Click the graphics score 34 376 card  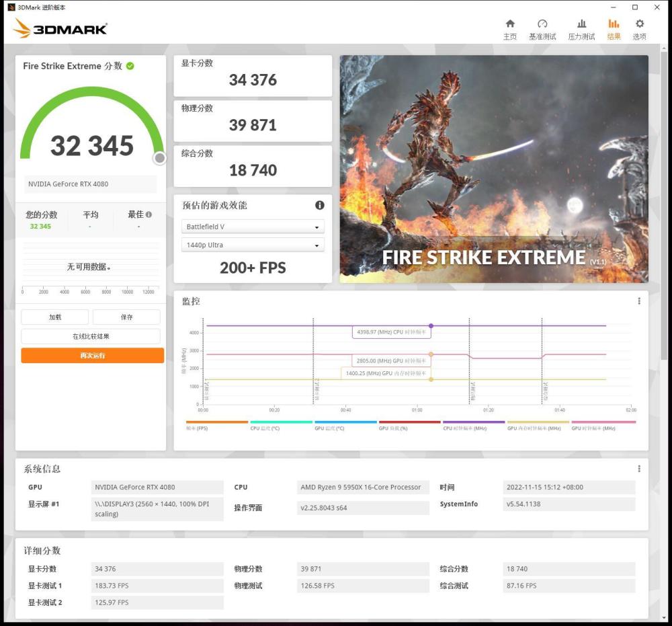pos(253,76)
